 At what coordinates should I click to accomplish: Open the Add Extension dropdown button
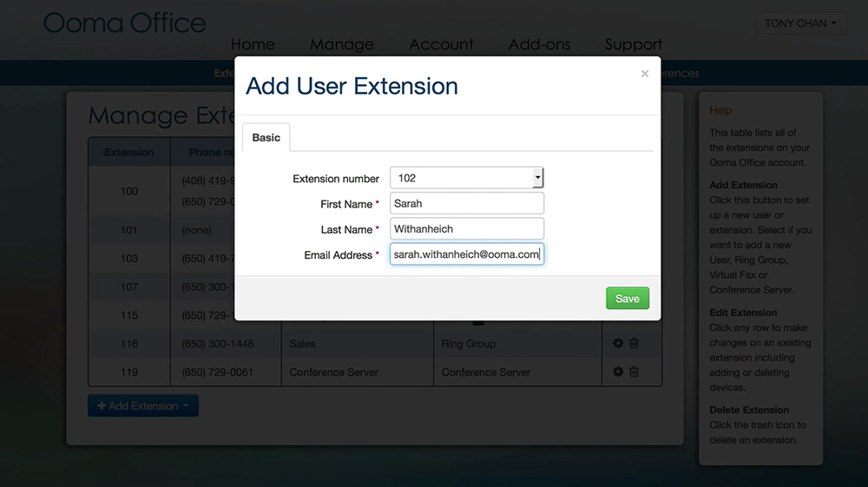coord(143,406)
